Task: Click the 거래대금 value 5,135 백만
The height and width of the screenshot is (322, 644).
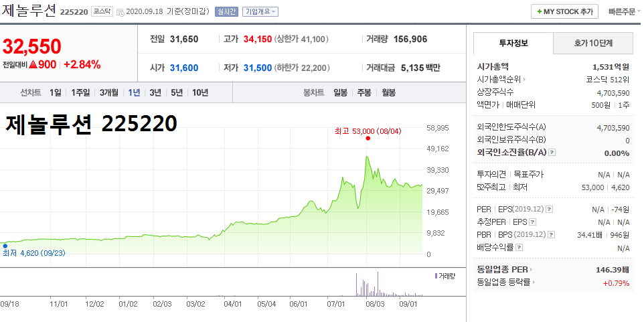Action: point(420,68)
